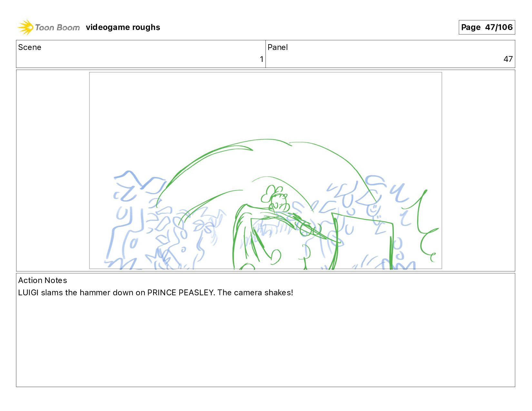Viewport: 532px width, 411px height.
Task: Select the "Scene" header label
Action: tap(30, 47)
